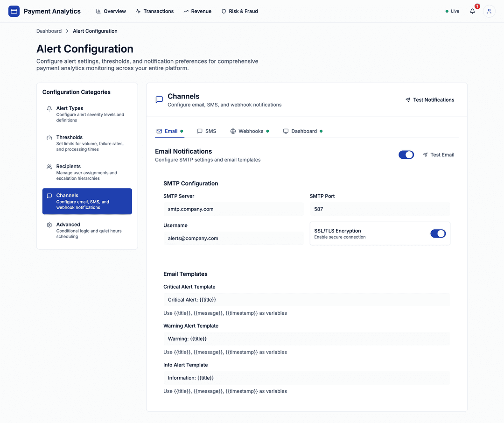
Task: Edit the Warning Alert Template field
Action: 307,338
